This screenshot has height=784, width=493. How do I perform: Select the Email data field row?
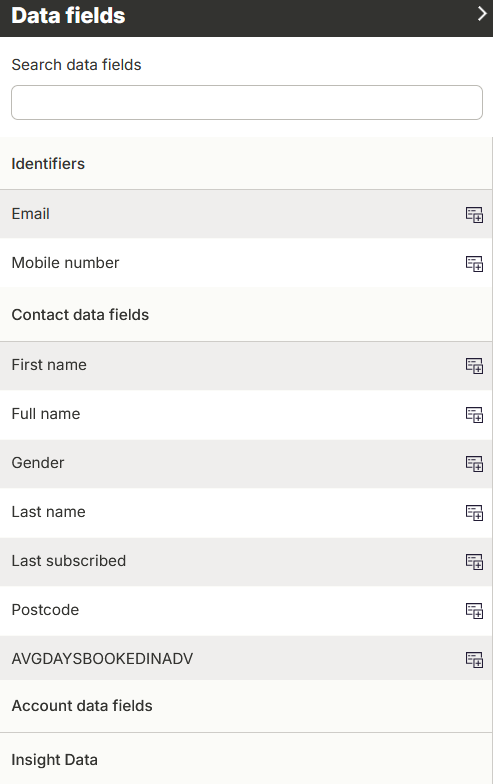[246, 214]
